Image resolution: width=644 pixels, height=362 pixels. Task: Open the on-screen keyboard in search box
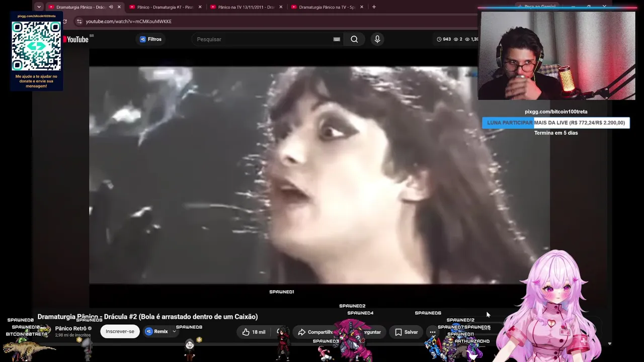pyautogui.click(x=337, y=39)
